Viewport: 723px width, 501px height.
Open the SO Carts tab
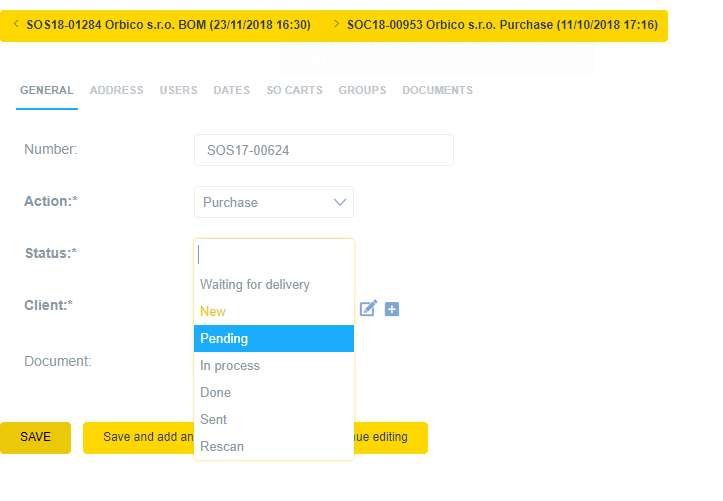point(294,90)
